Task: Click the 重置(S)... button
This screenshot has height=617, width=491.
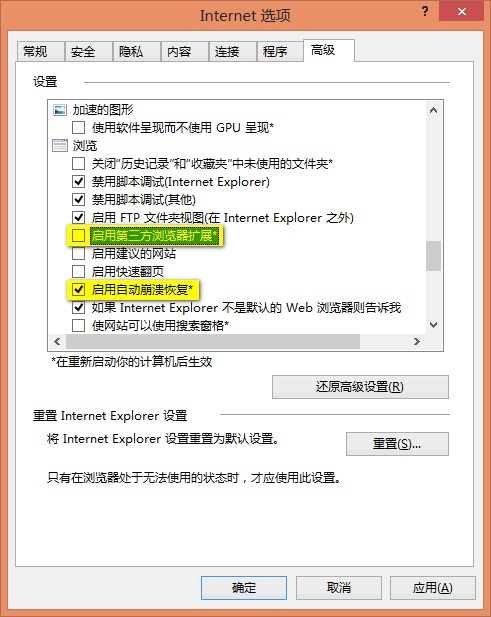Action: [397, 444]
